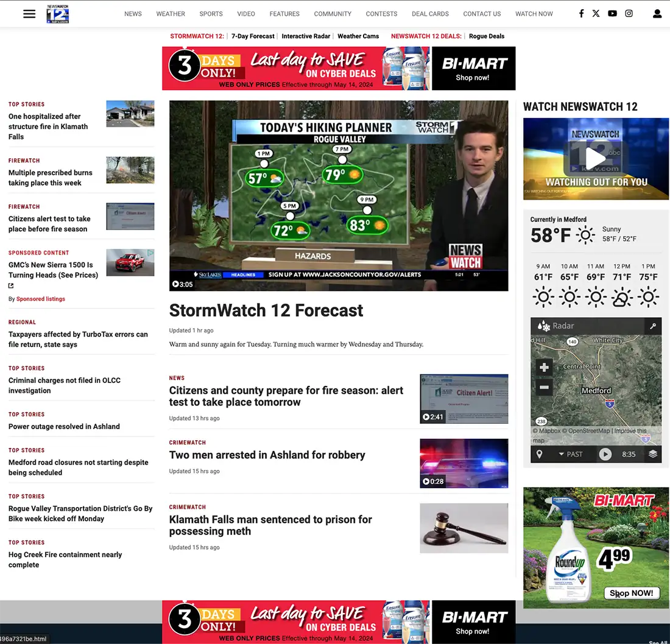Image resolution: width=670 pixels, height=644 pixels.
Task: Expand the PAST dropdown on radar
Action: point(571,454)
